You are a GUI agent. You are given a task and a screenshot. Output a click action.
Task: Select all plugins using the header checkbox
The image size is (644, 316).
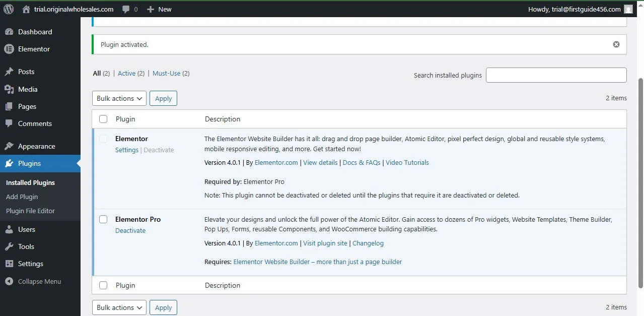tap(103, 119)
